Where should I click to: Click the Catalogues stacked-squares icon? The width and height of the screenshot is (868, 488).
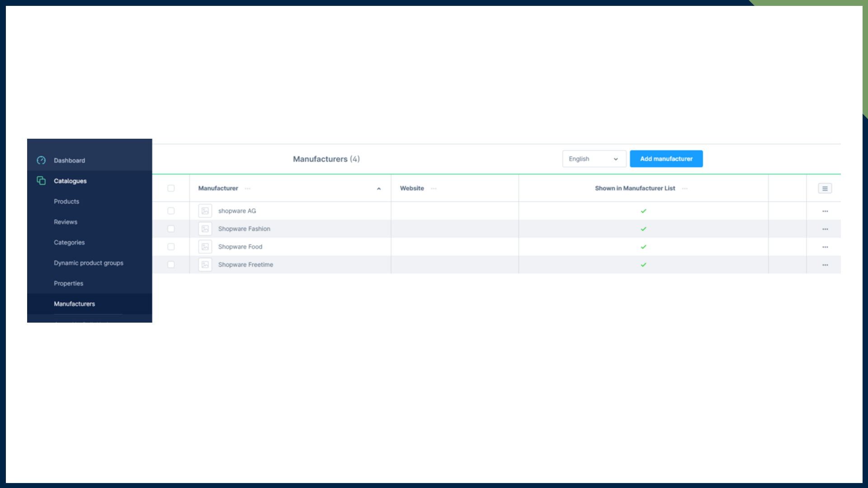41,181
